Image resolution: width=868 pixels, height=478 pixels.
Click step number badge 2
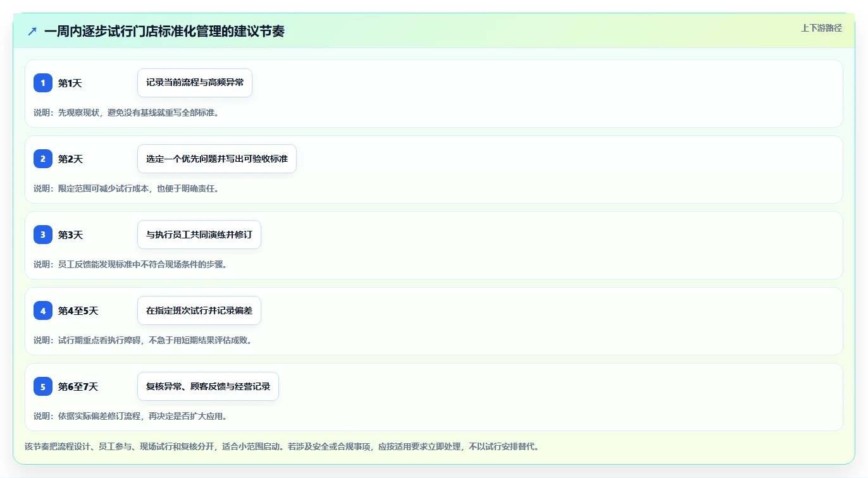click(x=43, y=159)
